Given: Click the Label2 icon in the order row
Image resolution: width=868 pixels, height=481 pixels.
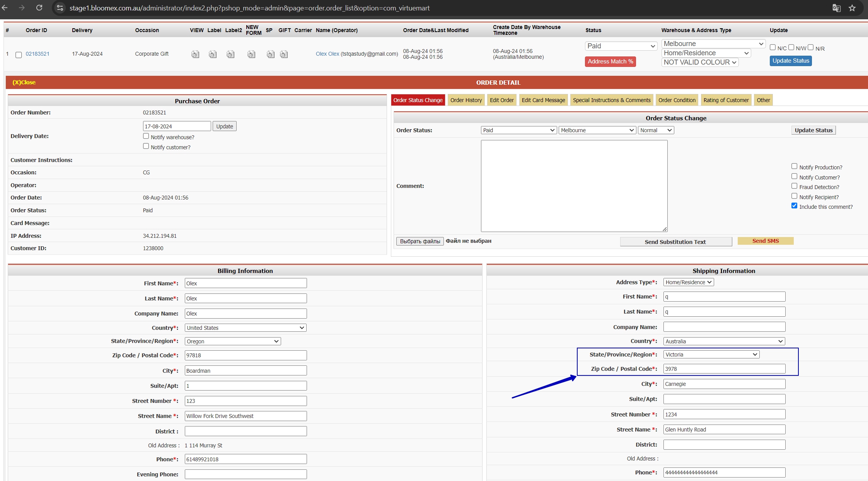Looking at the screenshot, I should [230, 54].
